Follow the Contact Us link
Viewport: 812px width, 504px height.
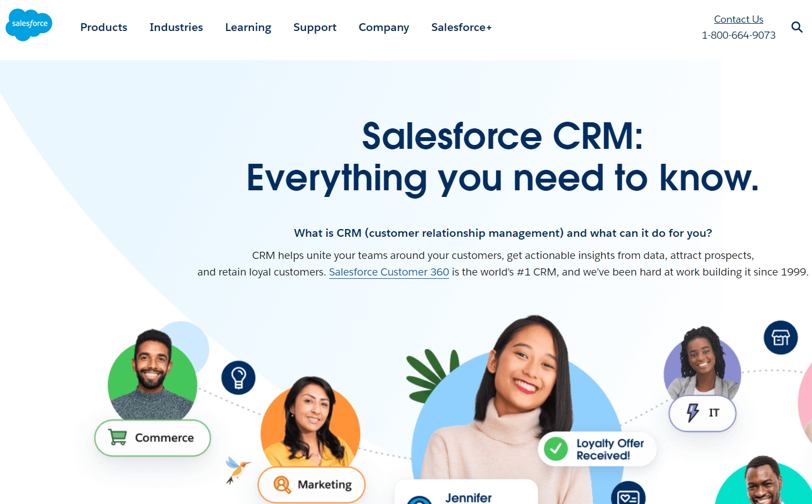tap(738, 19)
